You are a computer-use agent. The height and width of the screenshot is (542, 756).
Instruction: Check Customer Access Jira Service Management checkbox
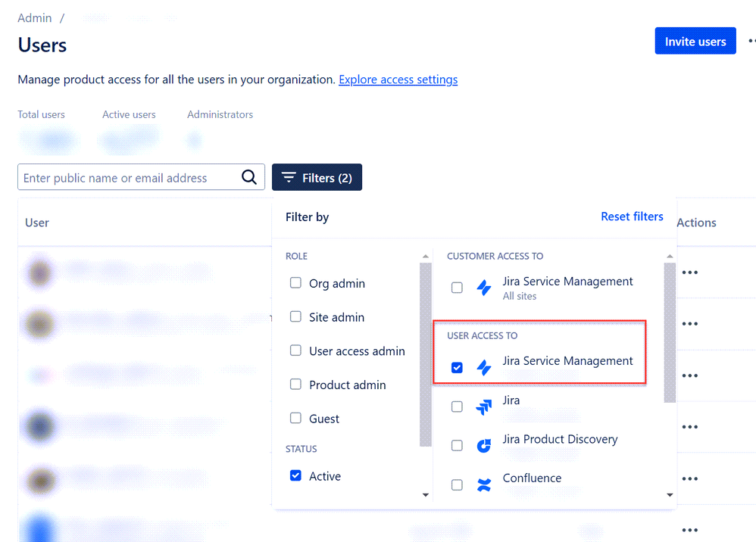(457, 288)
